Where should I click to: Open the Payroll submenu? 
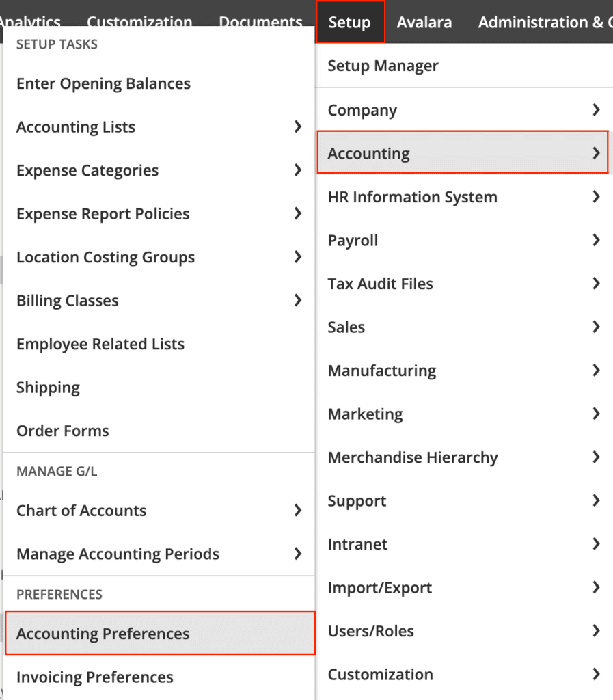coord(464,240)
